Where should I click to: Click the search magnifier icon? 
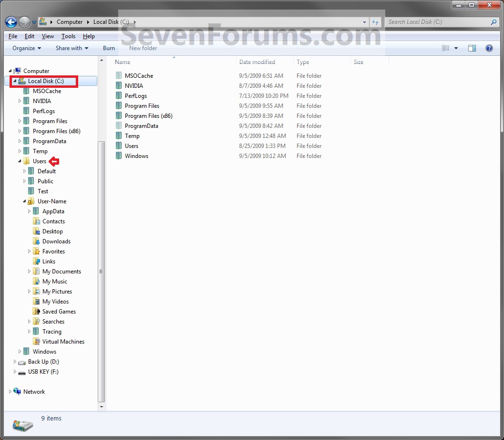pyautogui.click(x=494, y=22)
